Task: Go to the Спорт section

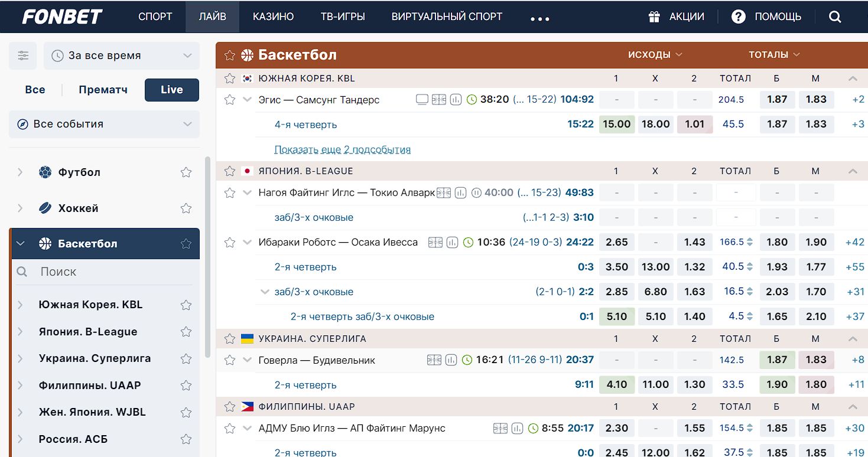Action: [155, 17]
